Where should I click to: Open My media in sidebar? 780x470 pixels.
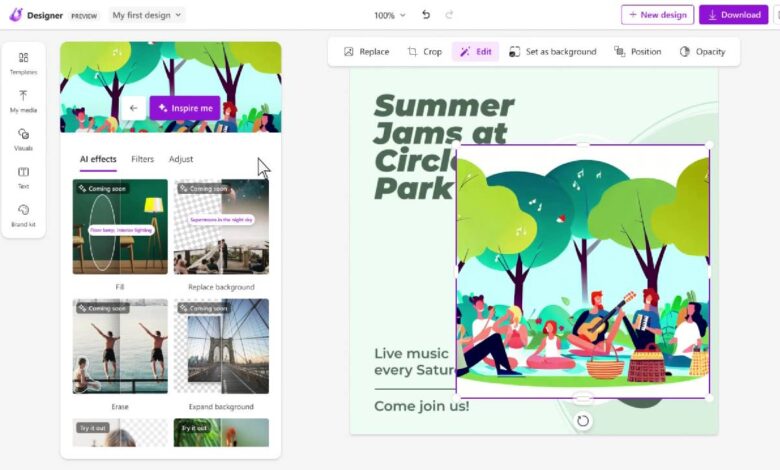(23, 101)
